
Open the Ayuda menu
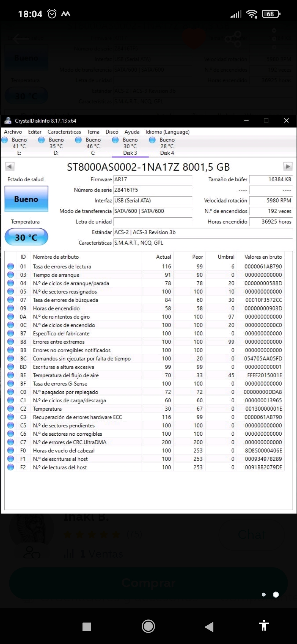pos(132,132)
